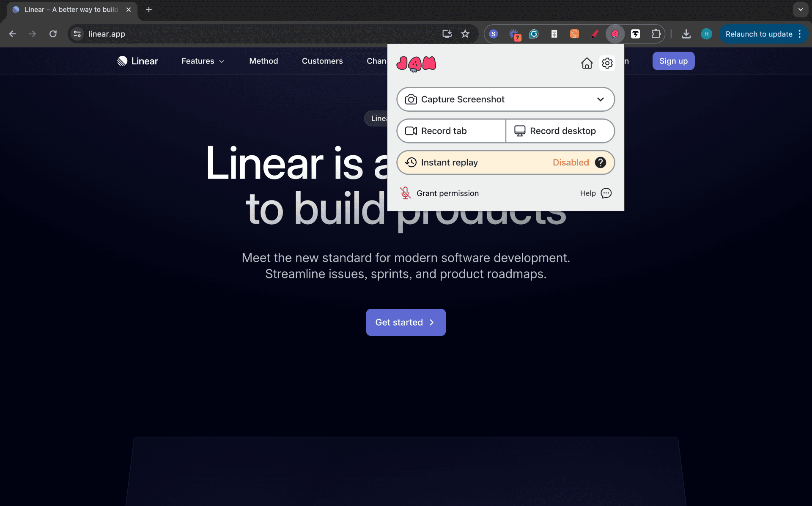The image size is (812, 506).
Task: Open a new tab with plus button
Action: 149,9
